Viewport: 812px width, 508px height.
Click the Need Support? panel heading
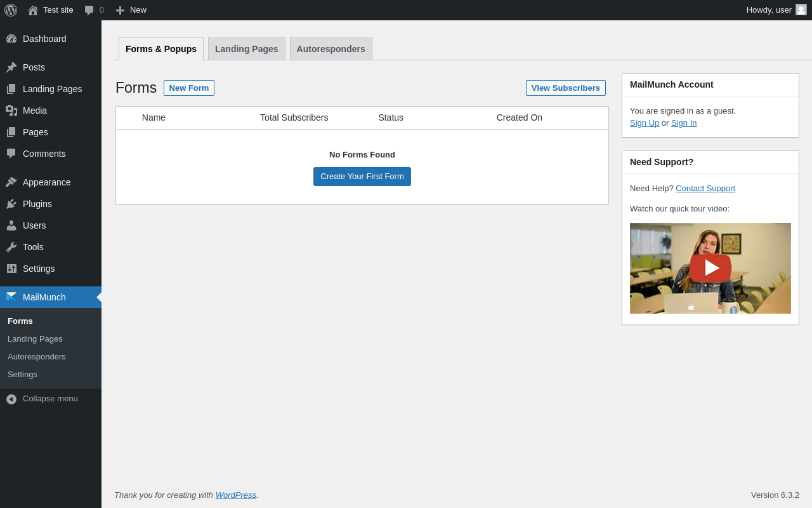pyautogui.click(x=662, y=162)
